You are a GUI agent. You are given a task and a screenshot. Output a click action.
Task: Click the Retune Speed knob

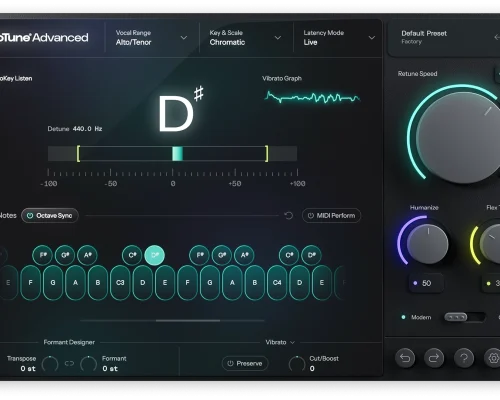click(462, 137)
